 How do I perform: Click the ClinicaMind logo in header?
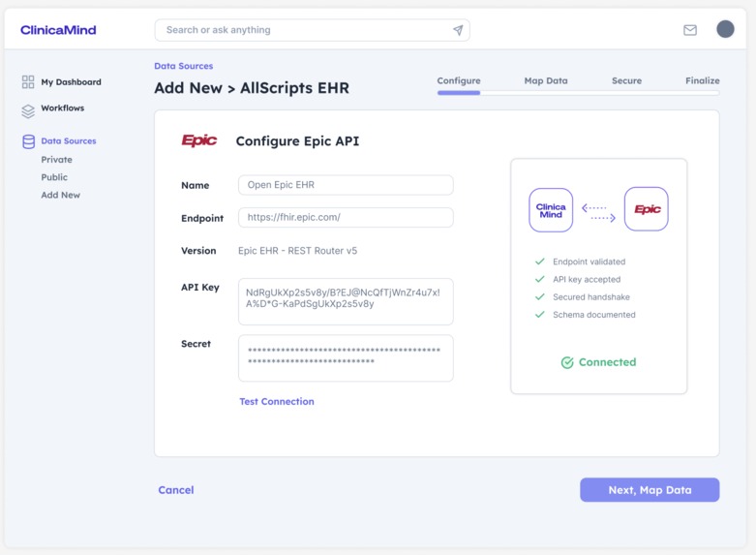pos(58,30)
